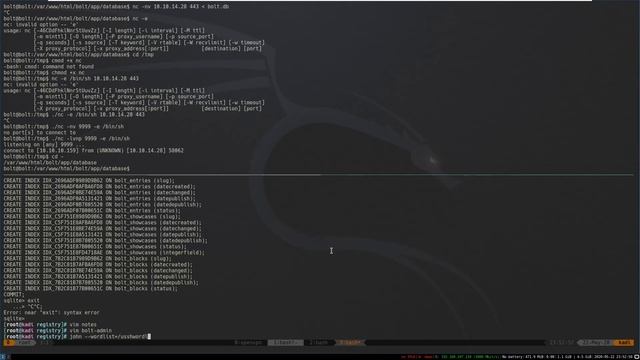Click the bolt_blocks (datedepublish) CREATE INDEX line
This screenshot has width=640, height=360.
(x=101, y=282)
